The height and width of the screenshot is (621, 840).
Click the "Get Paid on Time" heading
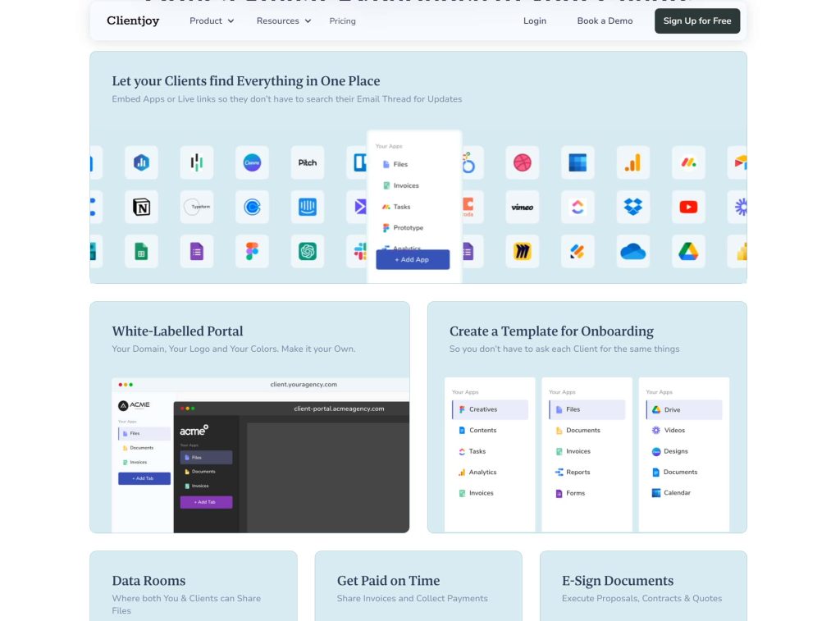point(388,581)
